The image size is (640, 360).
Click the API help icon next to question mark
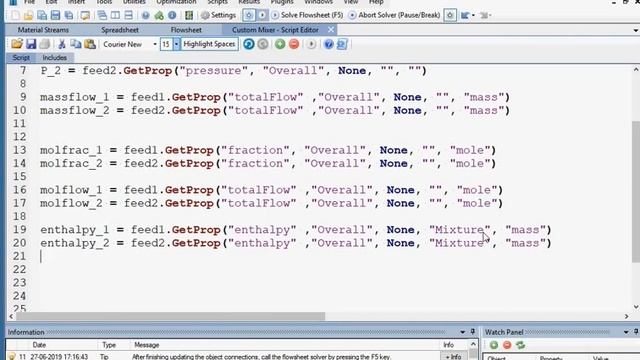click(x=342, y=44)
